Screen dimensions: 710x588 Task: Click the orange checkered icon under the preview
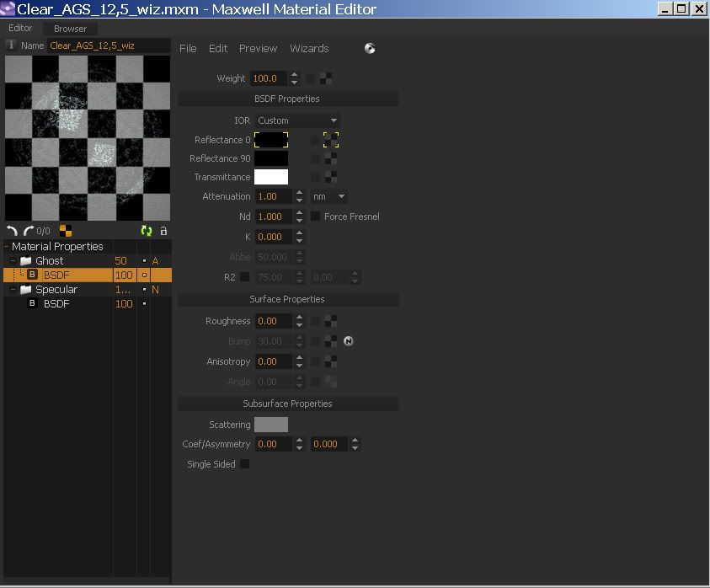coord(66,231)
